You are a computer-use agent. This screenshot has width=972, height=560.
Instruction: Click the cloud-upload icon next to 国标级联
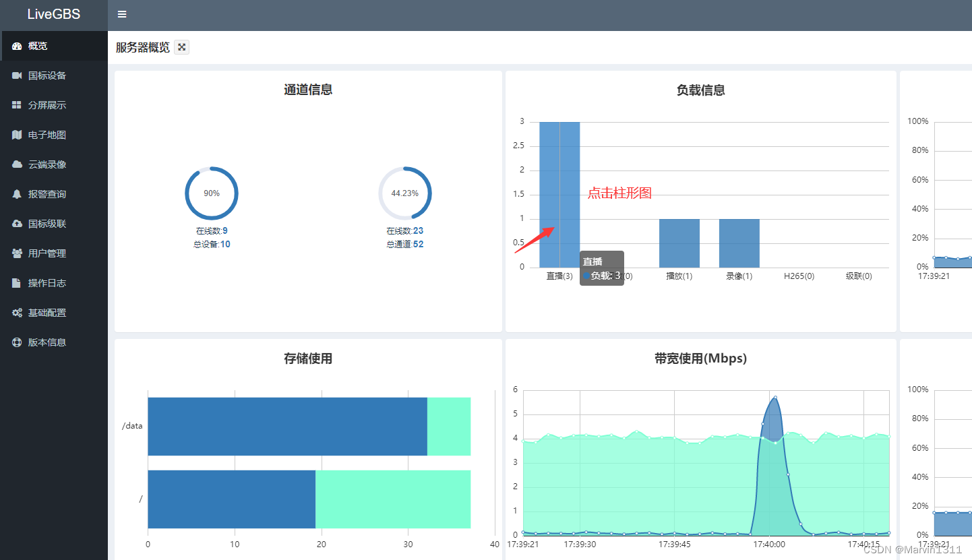tap(17, 224)
